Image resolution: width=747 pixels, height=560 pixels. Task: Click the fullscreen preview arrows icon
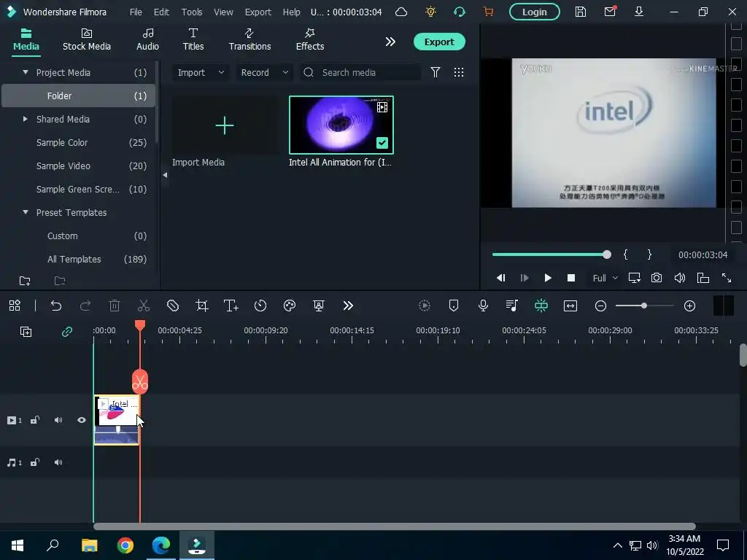point(727,278)
